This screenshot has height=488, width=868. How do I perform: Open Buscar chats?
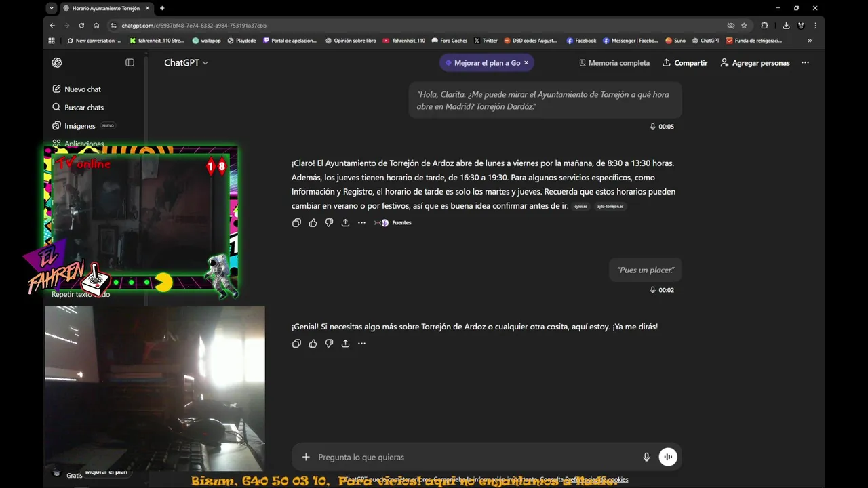coord(78,108)
